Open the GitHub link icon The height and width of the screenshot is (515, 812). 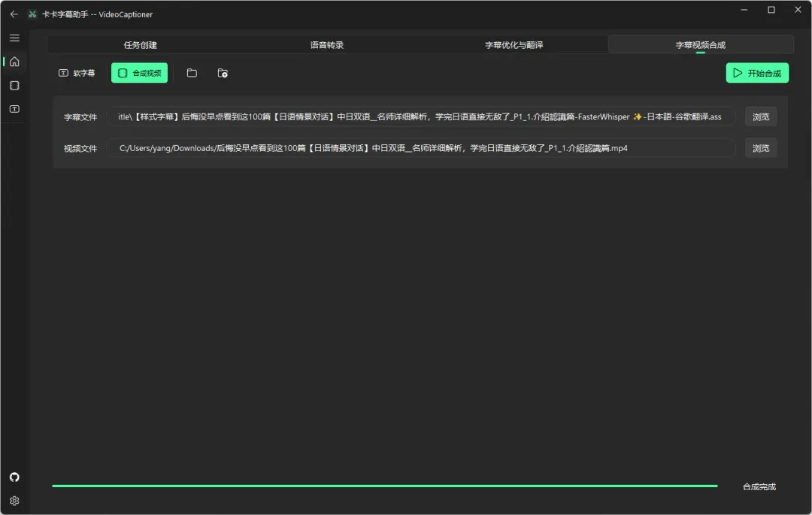click(x=14, y=477)
